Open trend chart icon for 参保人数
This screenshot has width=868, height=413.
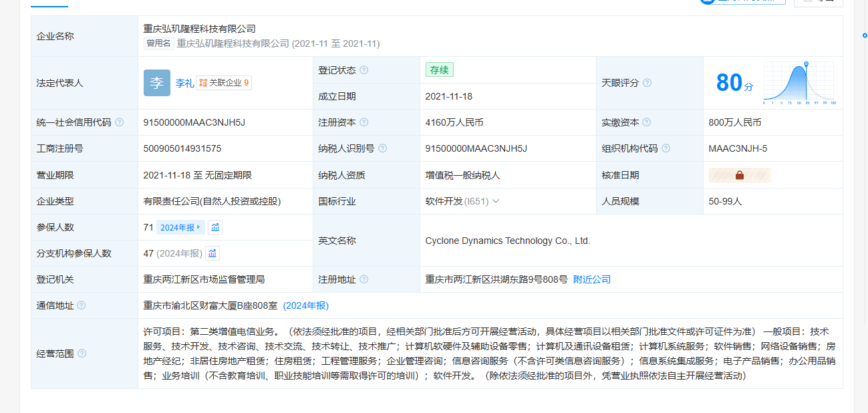pos(215,227)
